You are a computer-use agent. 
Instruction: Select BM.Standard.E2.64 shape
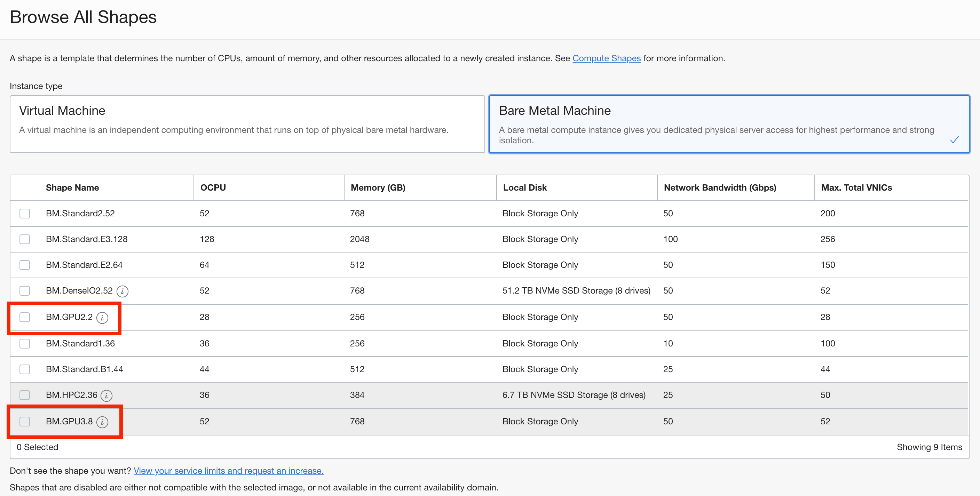24,265
